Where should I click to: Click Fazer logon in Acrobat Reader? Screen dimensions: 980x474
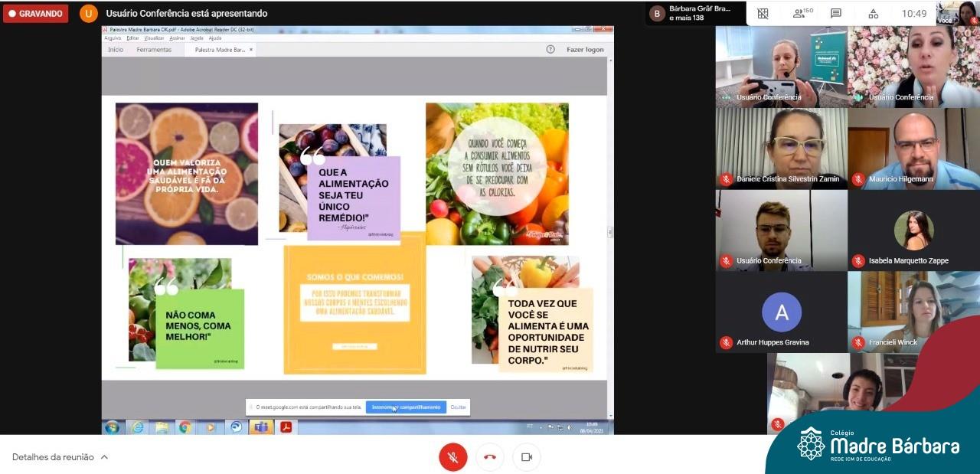585,50
